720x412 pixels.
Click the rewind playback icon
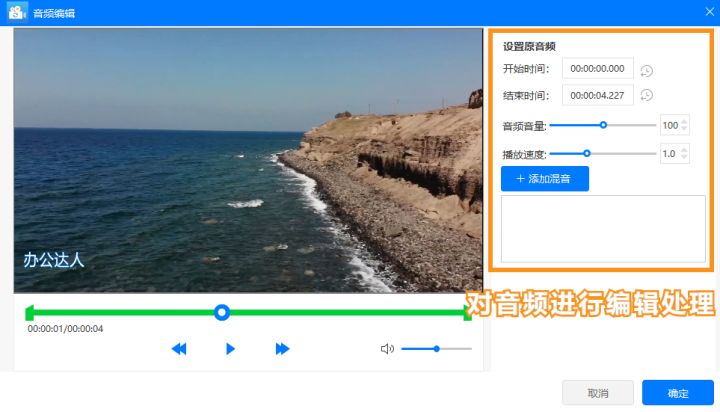pos(179,349)
